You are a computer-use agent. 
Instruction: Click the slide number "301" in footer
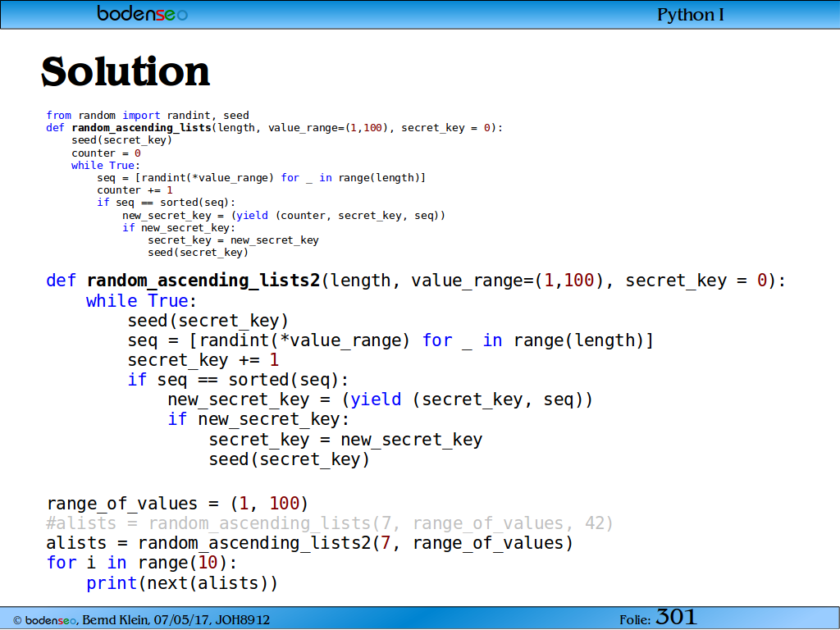point(676,617)
